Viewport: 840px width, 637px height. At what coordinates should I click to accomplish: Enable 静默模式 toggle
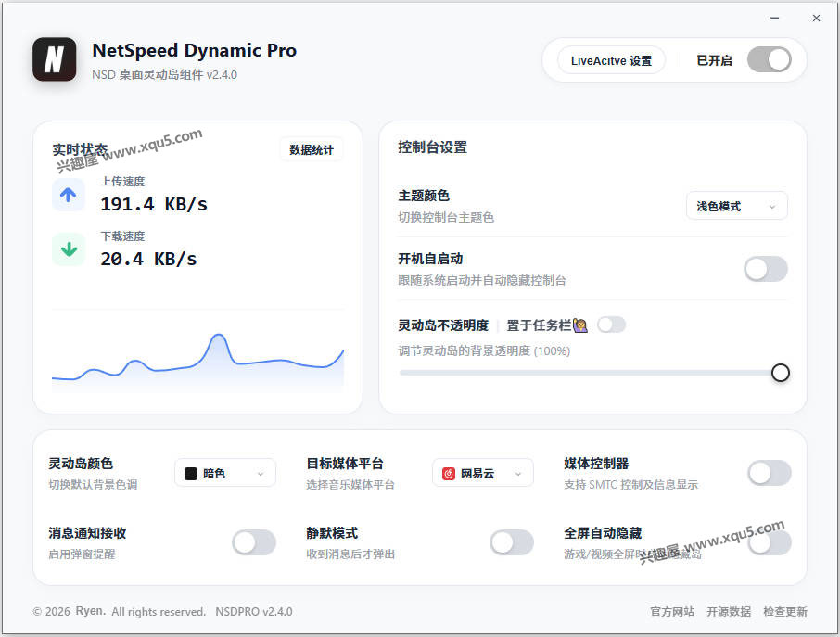512,542
